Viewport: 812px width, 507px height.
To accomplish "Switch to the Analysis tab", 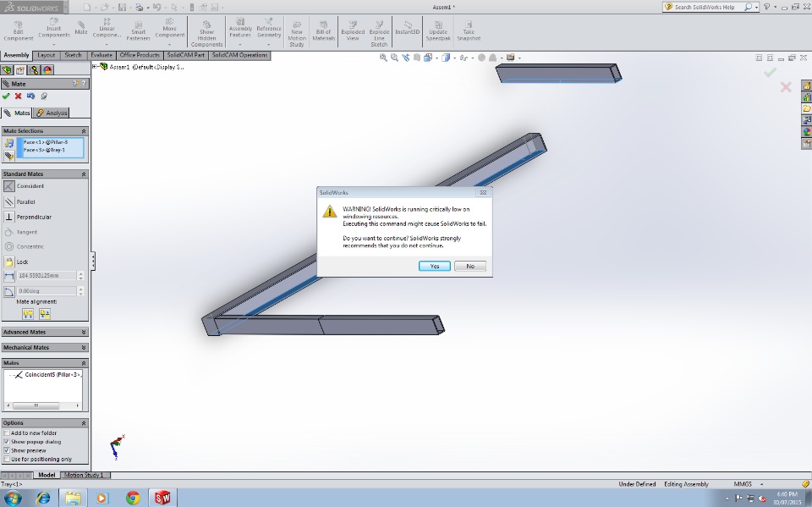I will [52, 113].
